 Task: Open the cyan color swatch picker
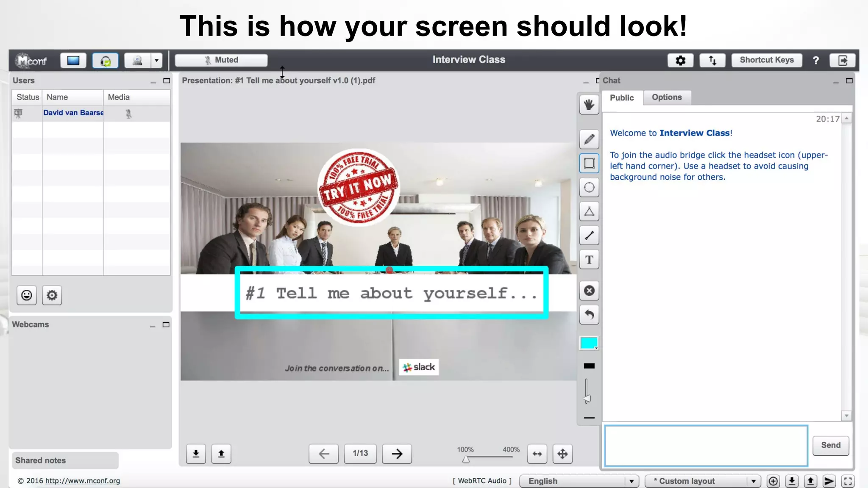pyautogui.click(x=589, y=343)
